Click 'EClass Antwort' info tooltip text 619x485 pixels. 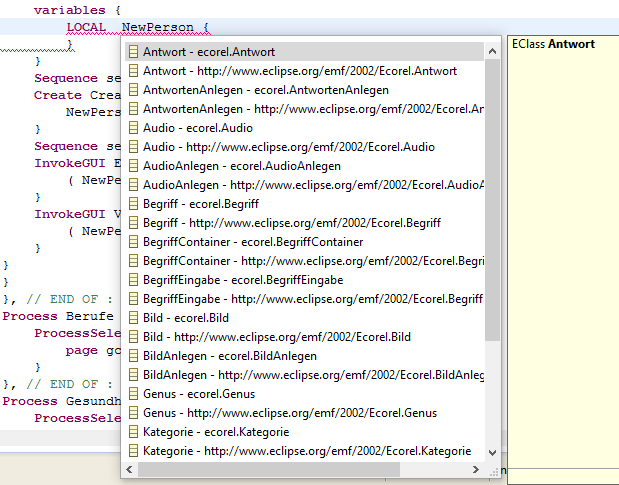tap(553, 44)
